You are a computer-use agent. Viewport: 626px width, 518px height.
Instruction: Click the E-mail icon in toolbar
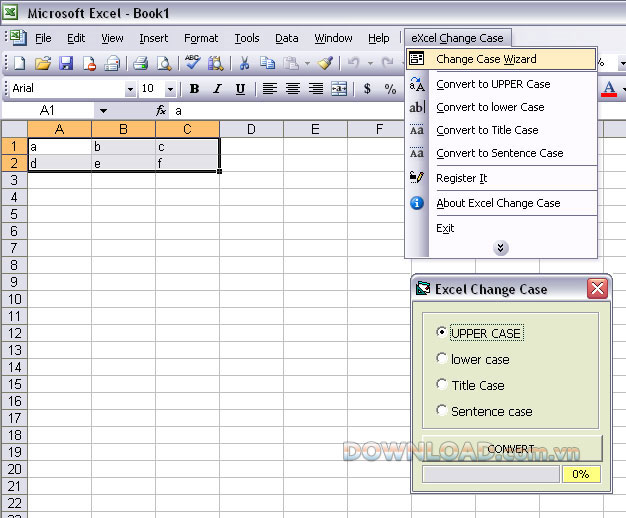[x=112, y=63]
